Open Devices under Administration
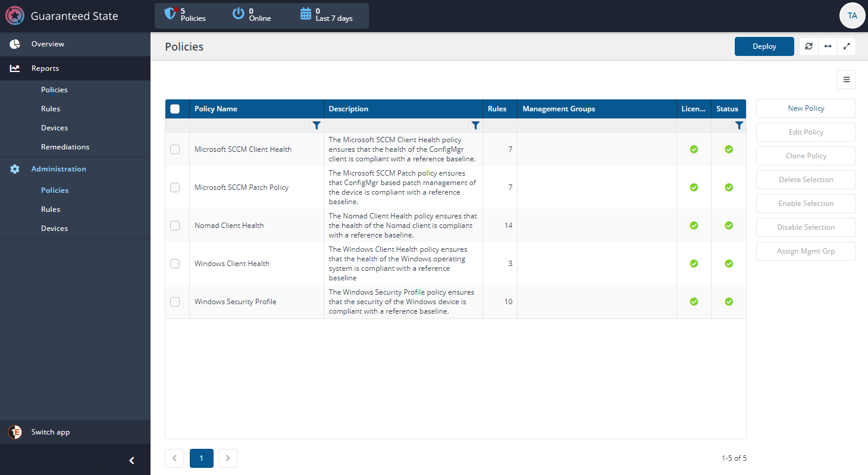Viewport: 868px width, 475px height. (x=54, y=229)
